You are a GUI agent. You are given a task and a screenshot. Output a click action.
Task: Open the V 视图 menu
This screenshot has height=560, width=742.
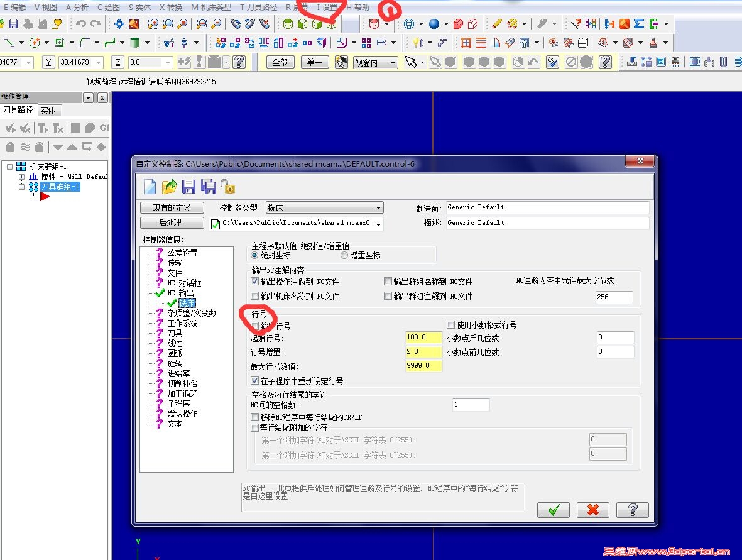point(45,7)
